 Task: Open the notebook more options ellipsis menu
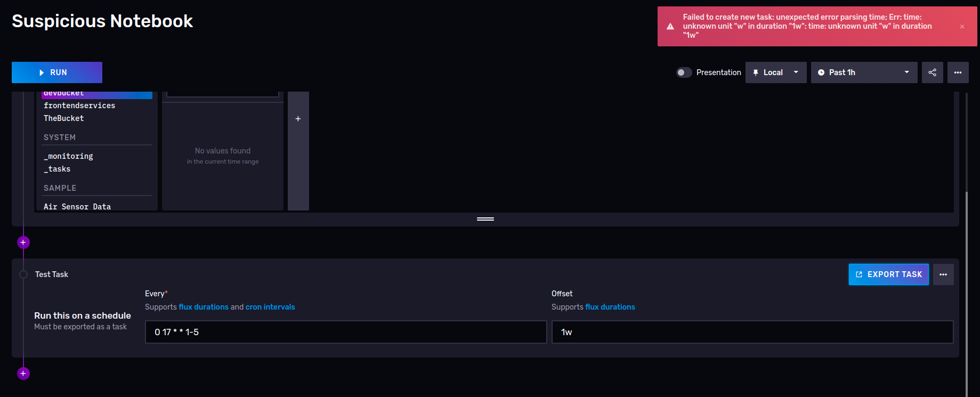pyautogui.click(x=958, y=72)
